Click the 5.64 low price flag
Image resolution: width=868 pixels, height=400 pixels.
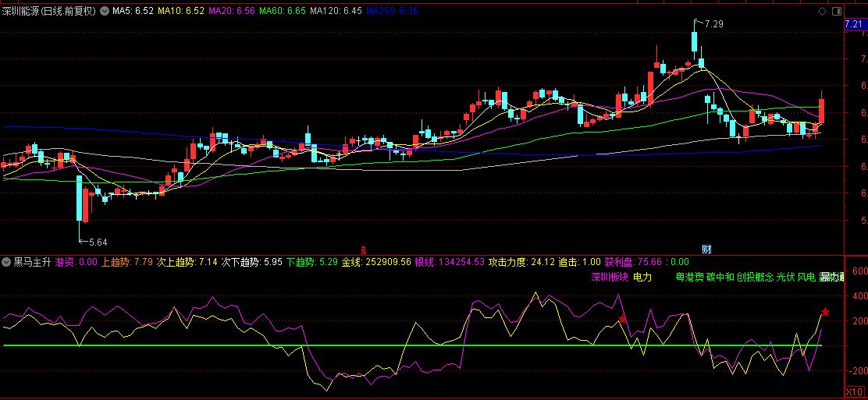tap(98, 242)
